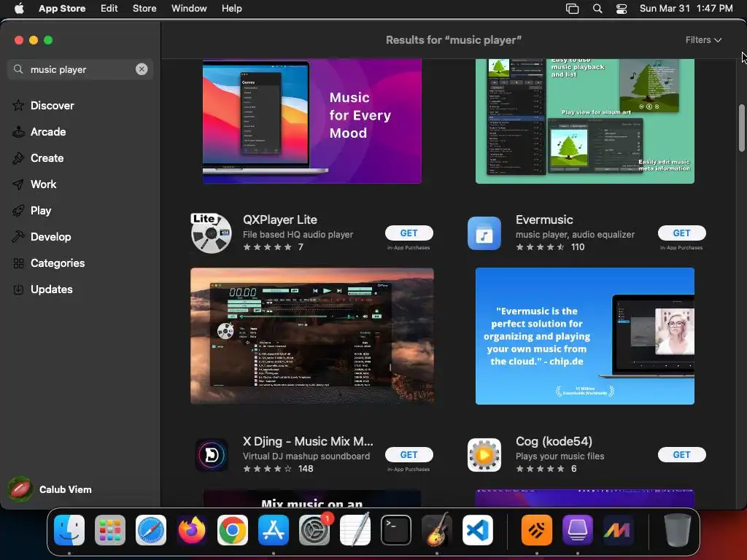
Task: Open the Music for Every Mood screenshot
Action: click(312, 121)
